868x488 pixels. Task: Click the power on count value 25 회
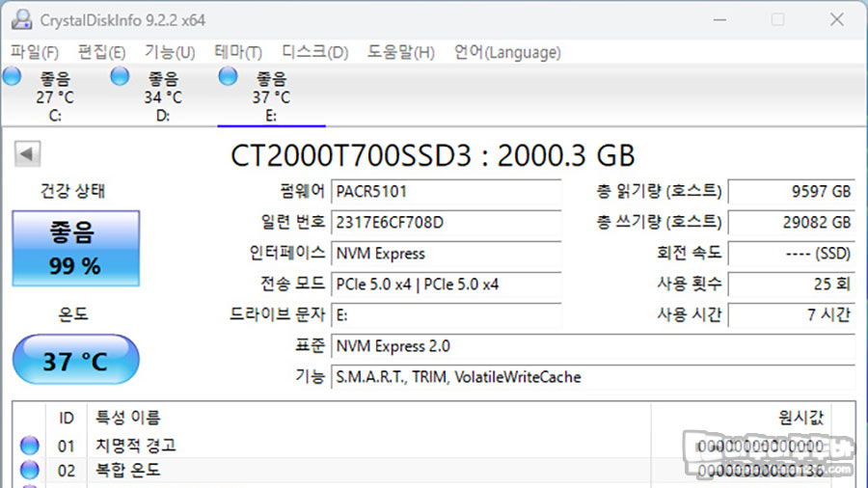792,285
